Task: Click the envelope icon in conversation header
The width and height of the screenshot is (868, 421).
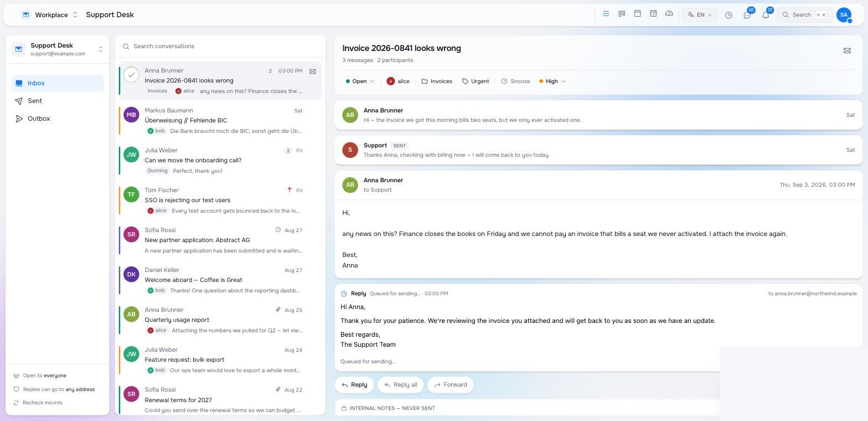Action: tap(847, 50)
